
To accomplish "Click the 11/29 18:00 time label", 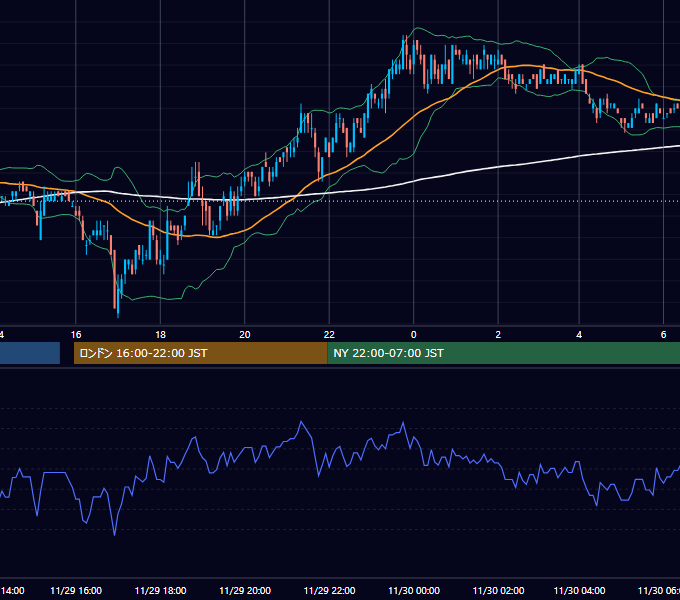I will (x=160, y=590).
